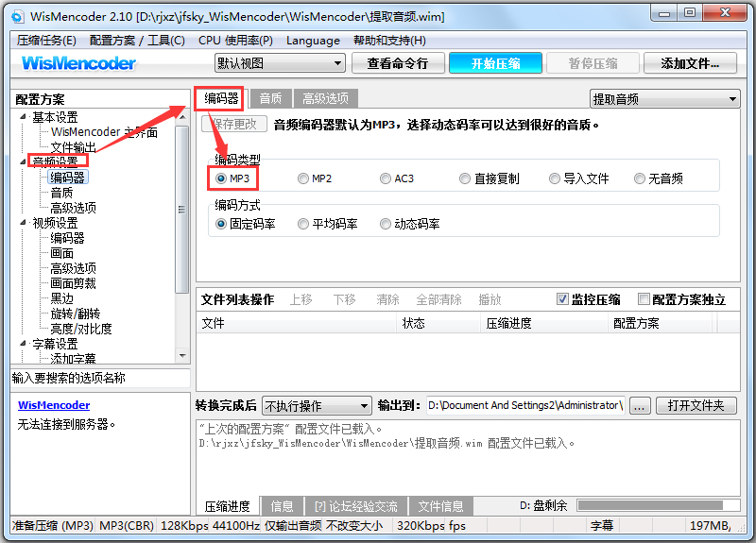Open the 压缩任务(E) menu
Screen dimensions: 756x543
(46, 41)
